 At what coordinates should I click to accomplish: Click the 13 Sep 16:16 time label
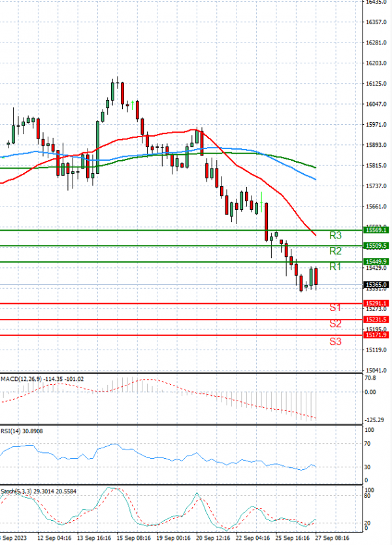(x=94, y=538)
